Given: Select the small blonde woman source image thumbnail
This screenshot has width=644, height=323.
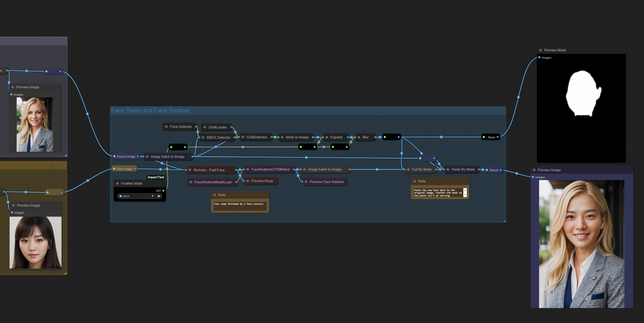Looking at the screenshot, I should (x=35, y=124).
